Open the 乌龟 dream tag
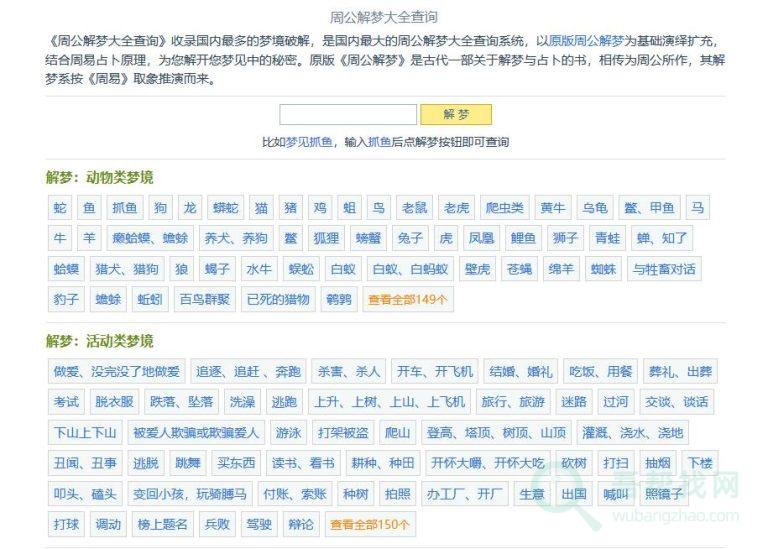 (x=595, y=208)
